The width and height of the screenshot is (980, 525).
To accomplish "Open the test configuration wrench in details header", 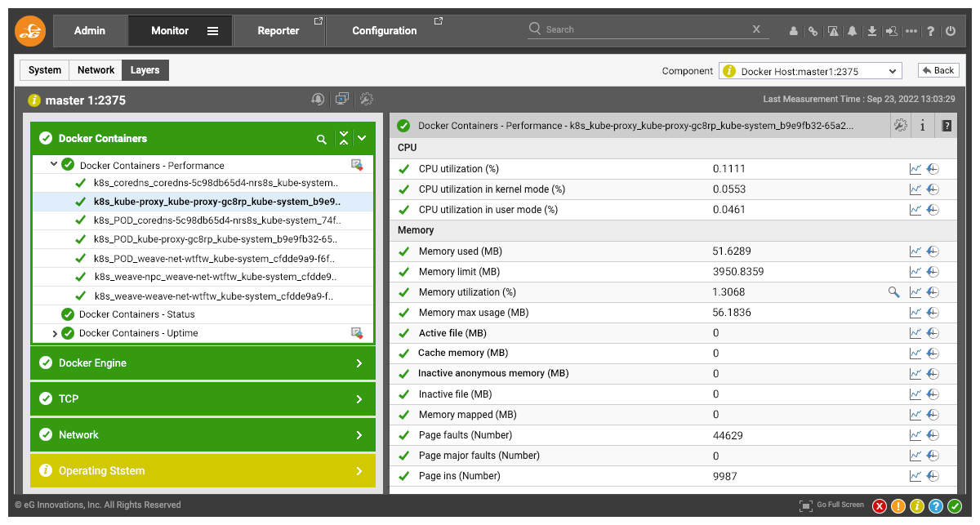I will pyautogui.click(x=901, y=126).
